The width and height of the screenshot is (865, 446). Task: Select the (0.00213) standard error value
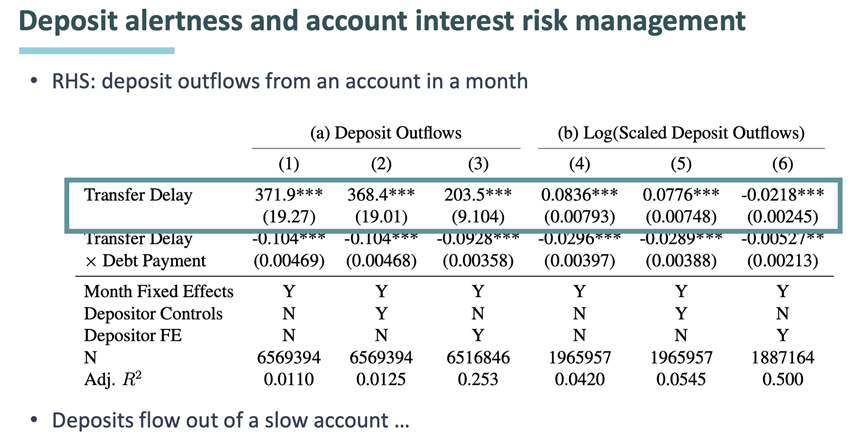(782, 262)
